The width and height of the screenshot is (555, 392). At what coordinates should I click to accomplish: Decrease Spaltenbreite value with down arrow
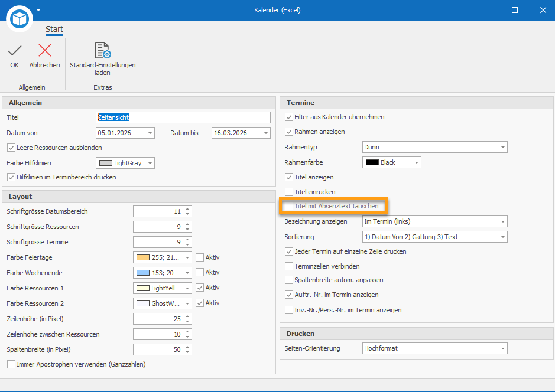[x=188, y=352]
